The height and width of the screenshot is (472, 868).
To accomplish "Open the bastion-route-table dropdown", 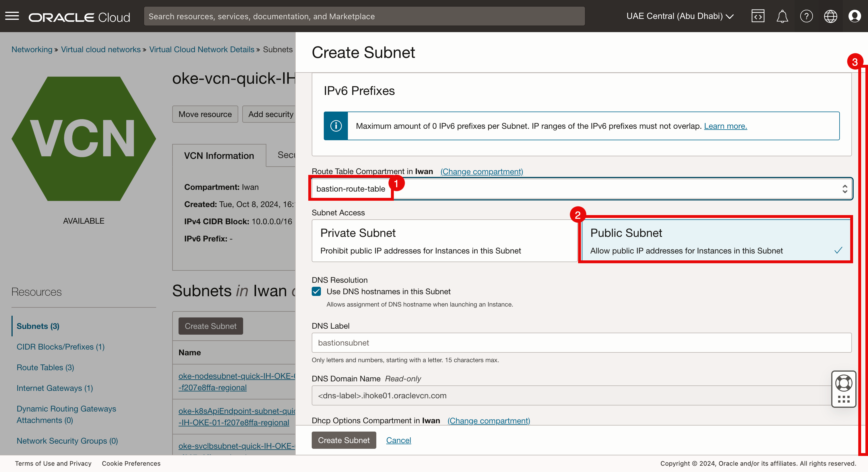I will pos(582,189).
